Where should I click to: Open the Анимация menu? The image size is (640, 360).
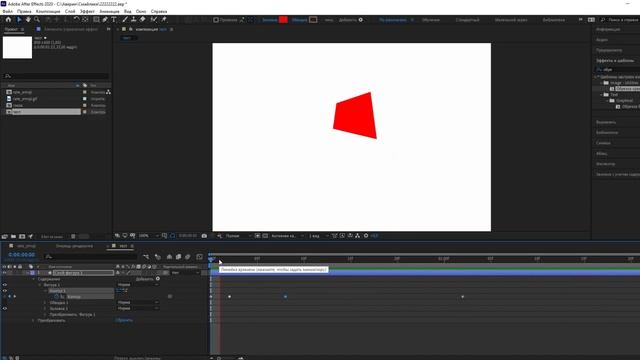(x=109, y=11)
